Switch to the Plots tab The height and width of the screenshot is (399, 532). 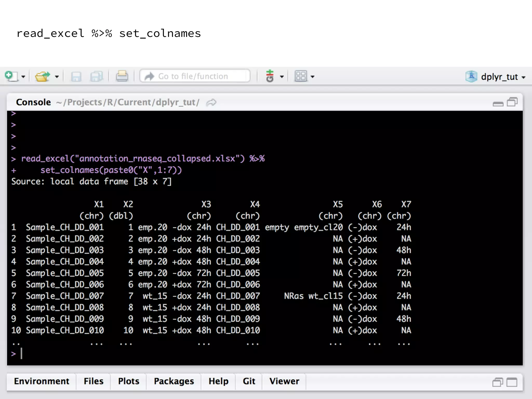(129, 381)
